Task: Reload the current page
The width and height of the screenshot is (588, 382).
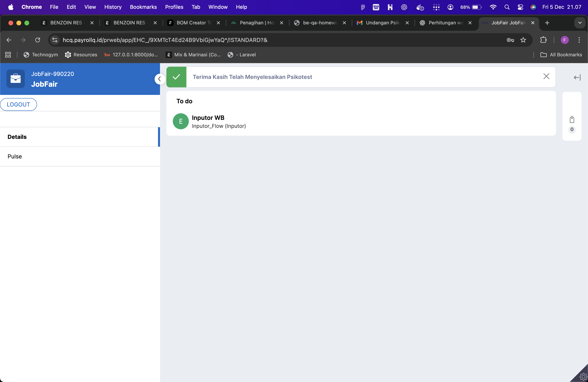Action: coord(38,40)
